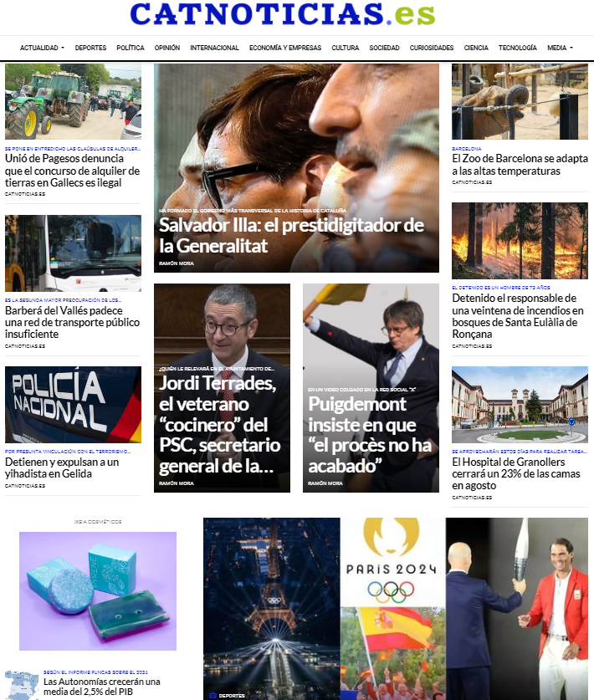Go to the POLÍTICA section
The height and width of the screenshot is (700, 594).
pos(131,48)
